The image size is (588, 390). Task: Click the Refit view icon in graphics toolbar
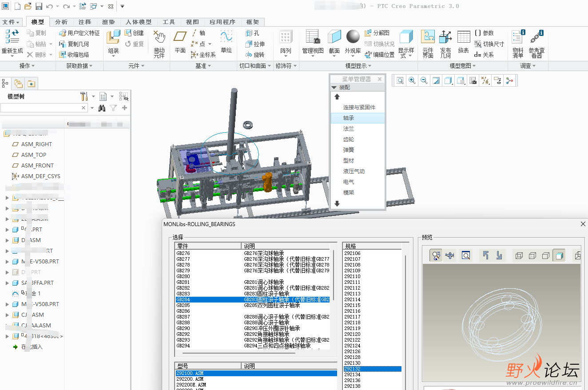click(x=400, y=80)
